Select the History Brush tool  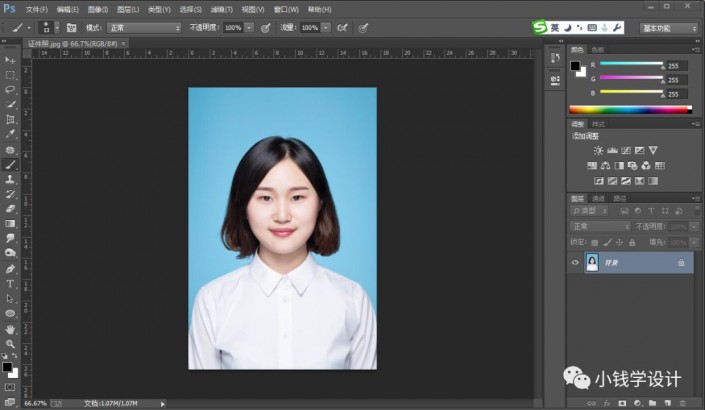[x=10, y=194]
